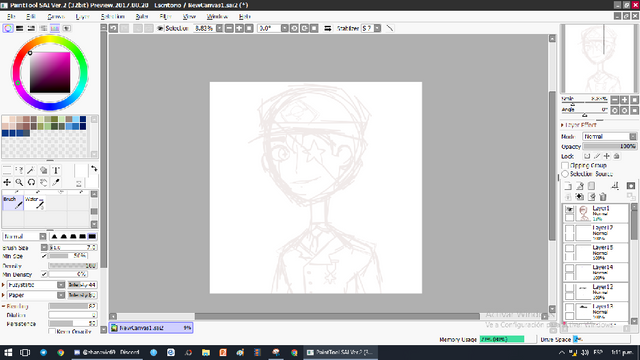The height and width of the screenshot is (360, 640).
Task: Select the Shape tool
Action: (44, 170)
